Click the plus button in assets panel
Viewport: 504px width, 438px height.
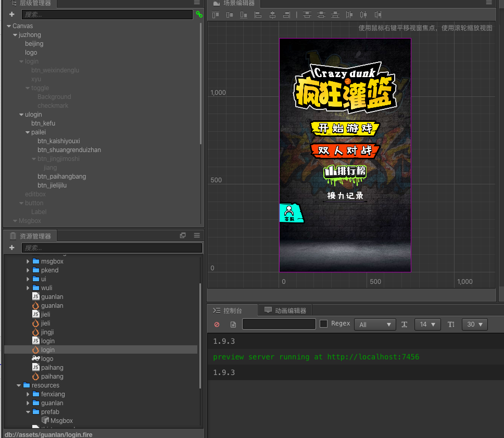tap(12, 247)
